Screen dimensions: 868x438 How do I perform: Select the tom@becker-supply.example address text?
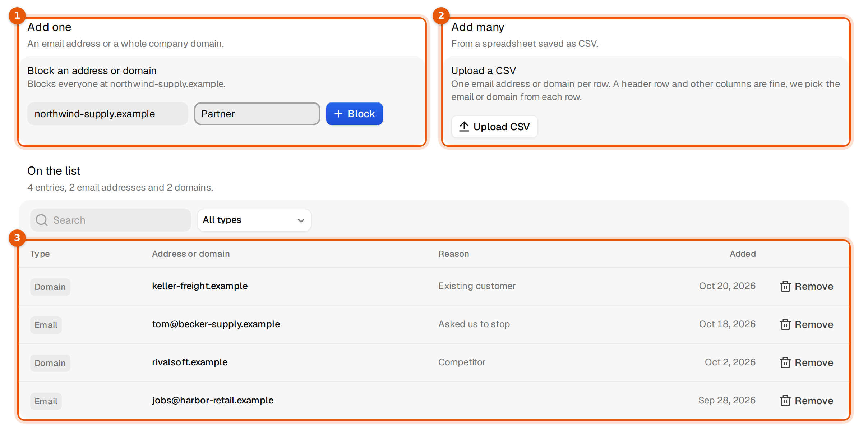(x=216, y=324)
